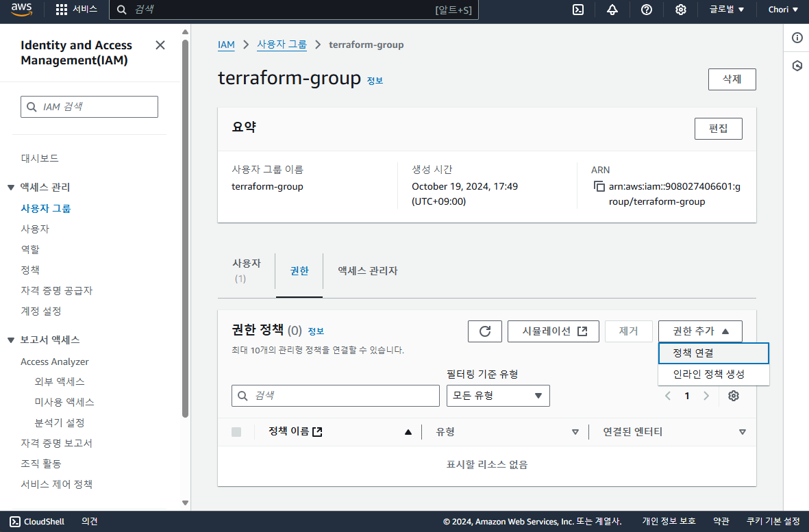809x532 pixels.
Task: Select all policies checkbox in table header
Action: click(236, 432)
